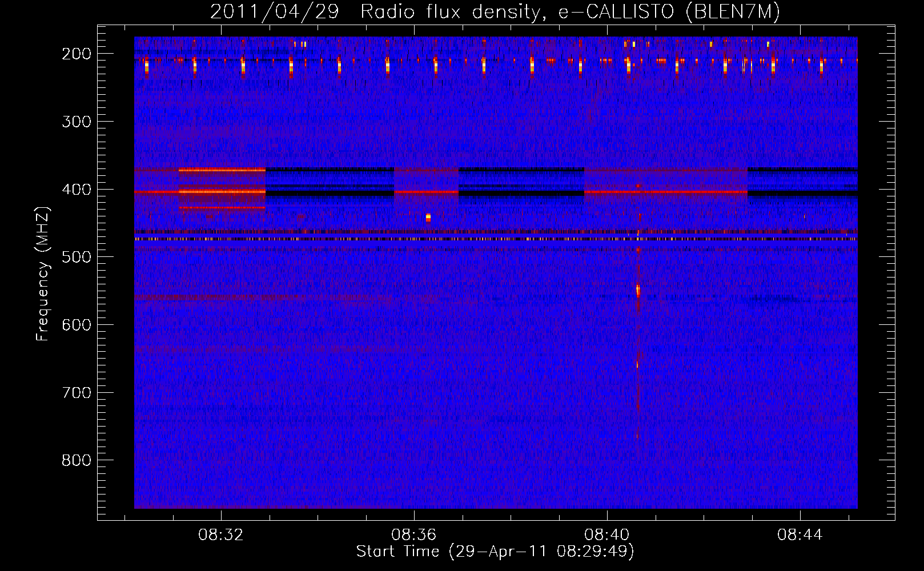This screenshot has height=571, width=924.
Task: Click the 500 frequency tick label
Action: click(x=76, y=257)
